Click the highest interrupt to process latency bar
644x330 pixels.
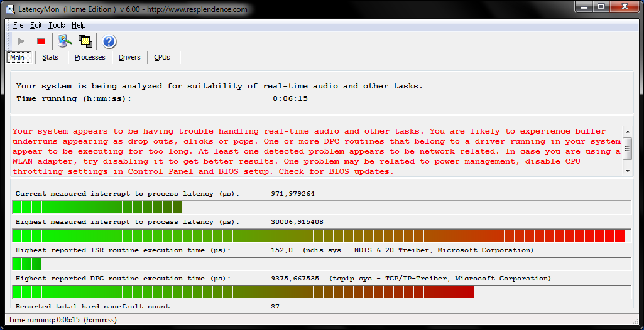coord(322,236)
